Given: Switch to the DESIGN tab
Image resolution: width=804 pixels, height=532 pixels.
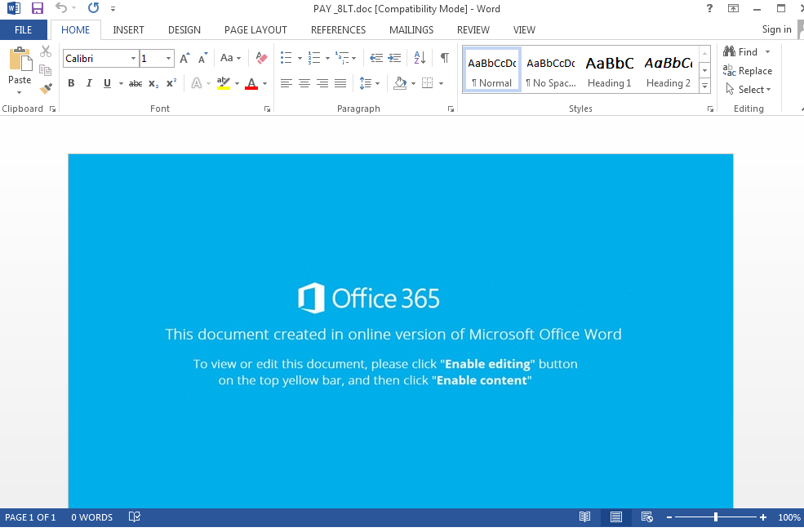Looking at the screenshot, I should [184, 29].
